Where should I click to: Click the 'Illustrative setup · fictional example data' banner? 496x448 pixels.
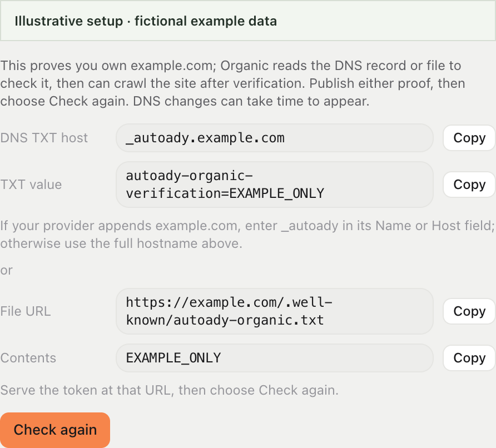248,21
